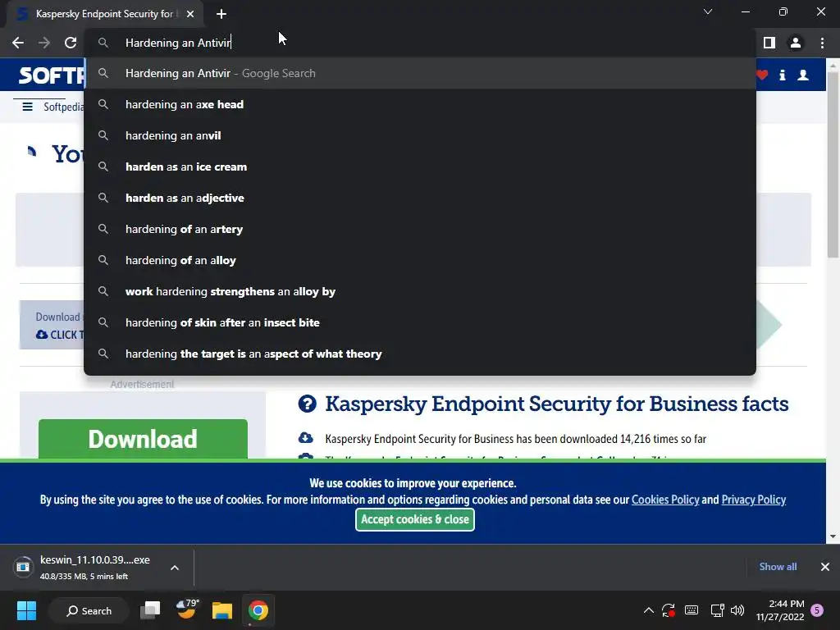The height and width of the screenshot is (630, 840).
Task: Open File Explorer from the taskbar
Action: point(221,610)
